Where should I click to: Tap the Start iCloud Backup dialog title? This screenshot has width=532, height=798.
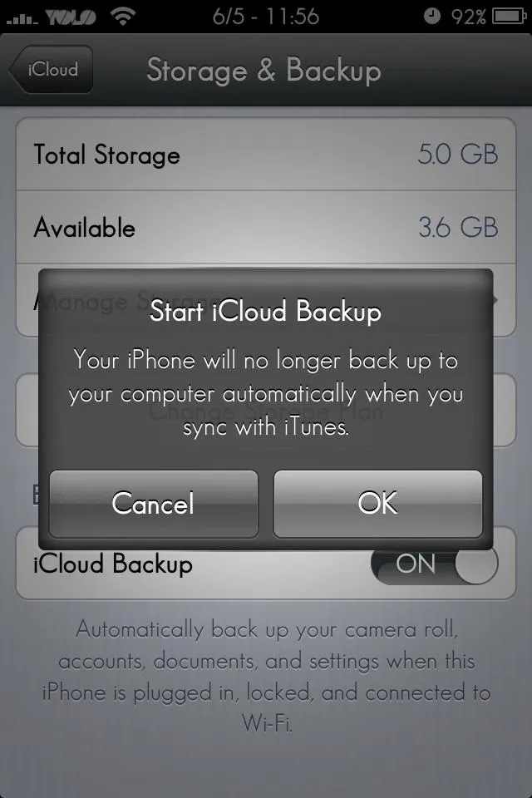tap(265, 312)
